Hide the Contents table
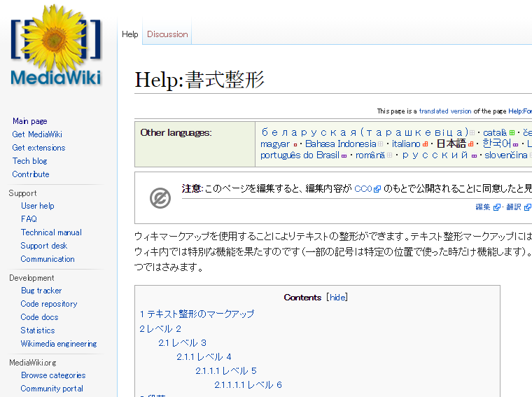532x397 pixels. point(337,297)
